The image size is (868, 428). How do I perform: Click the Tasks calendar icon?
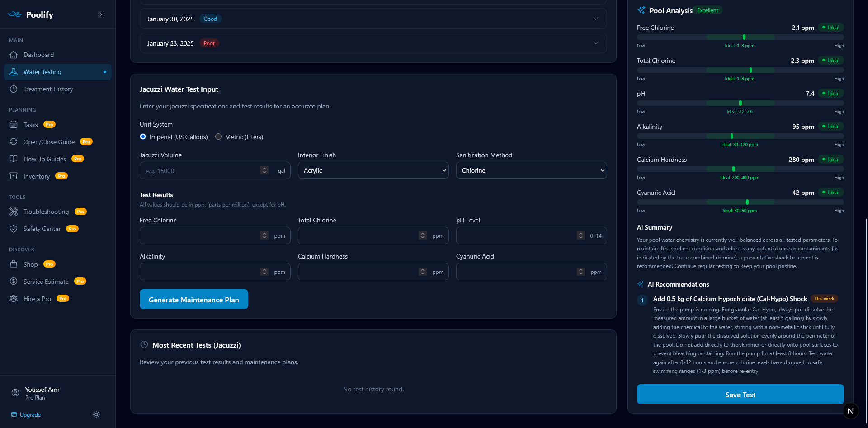tap(14, 125)
